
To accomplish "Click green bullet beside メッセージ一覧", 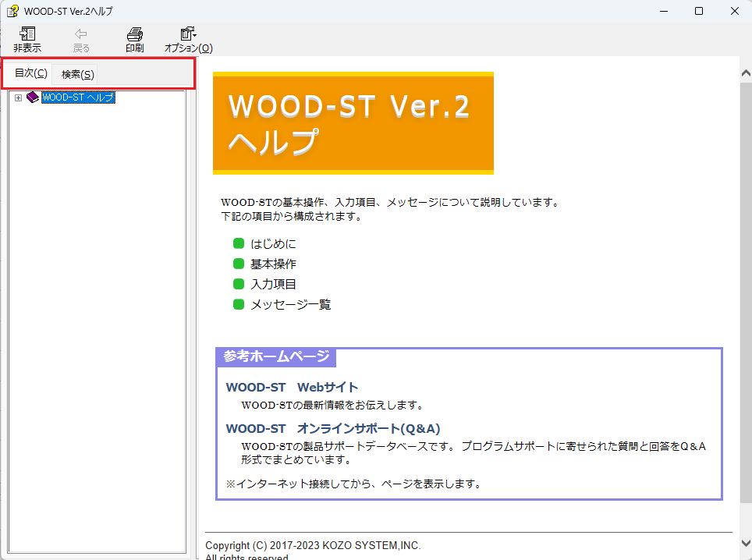I will [239, 304].
